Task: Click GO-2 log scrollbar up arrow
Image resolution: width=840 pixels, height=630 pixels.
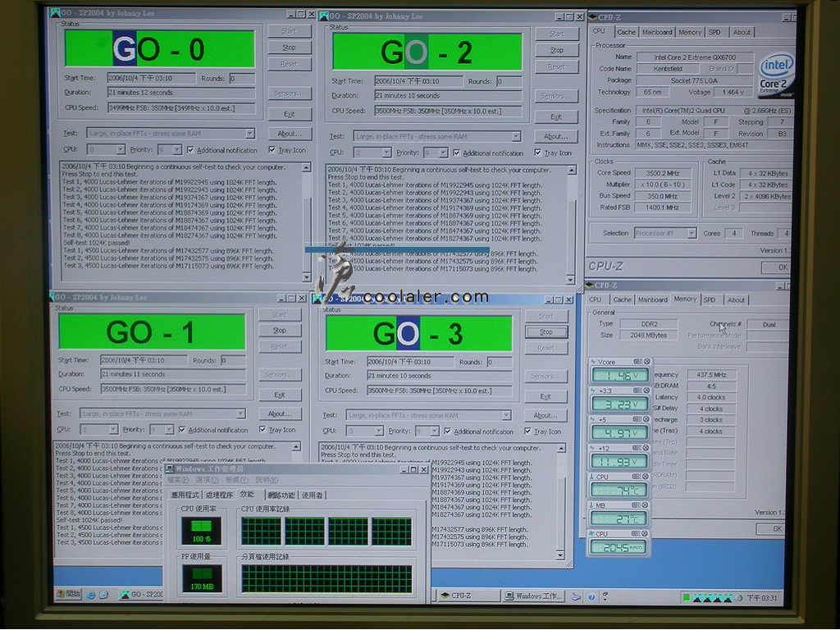Action: [572, 171]
